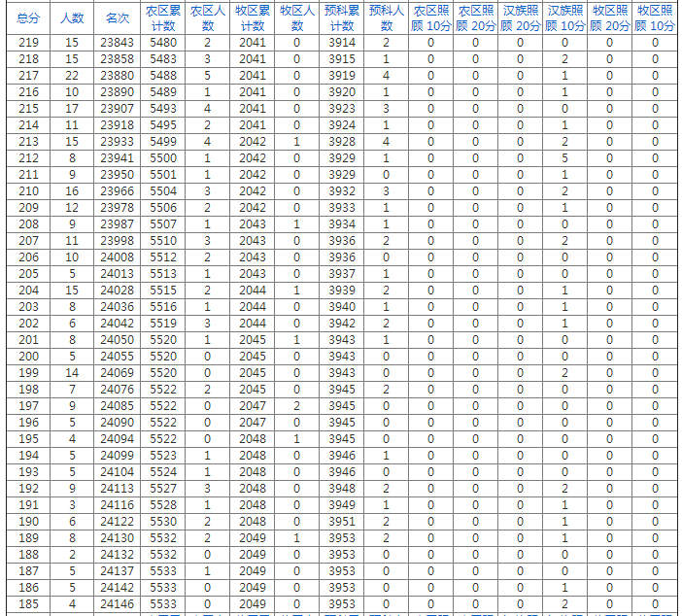The width and height of the screenshot is (682, 616).
Task: Click rank cell 24008
Action: (x=118, y=257)
